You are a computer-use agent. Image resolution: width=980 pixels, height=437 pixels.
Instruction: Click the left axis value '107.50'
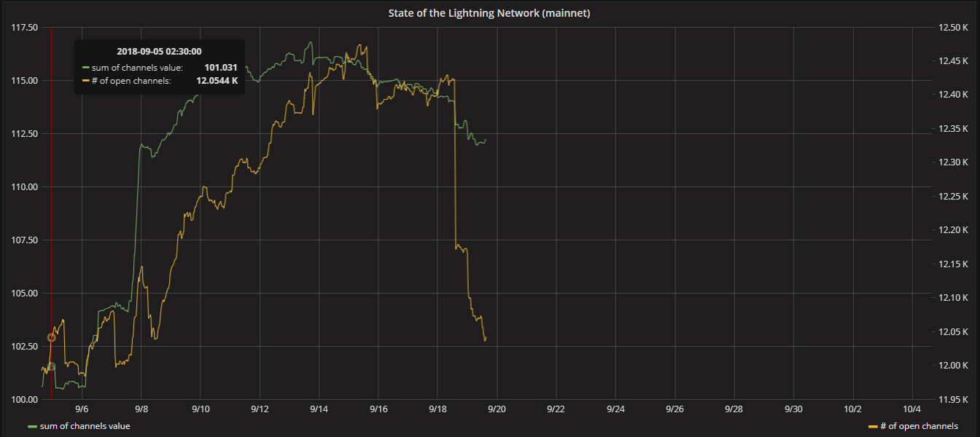tap(25, 240)
